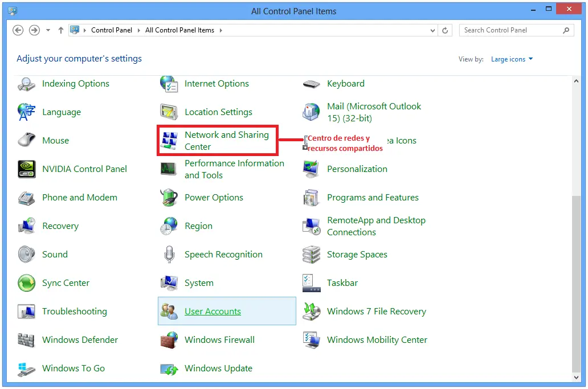Image resolution: width=588 pixels, height=389 pixels.
Task: Open the Indexing Options icon
Action: (26, 84)
